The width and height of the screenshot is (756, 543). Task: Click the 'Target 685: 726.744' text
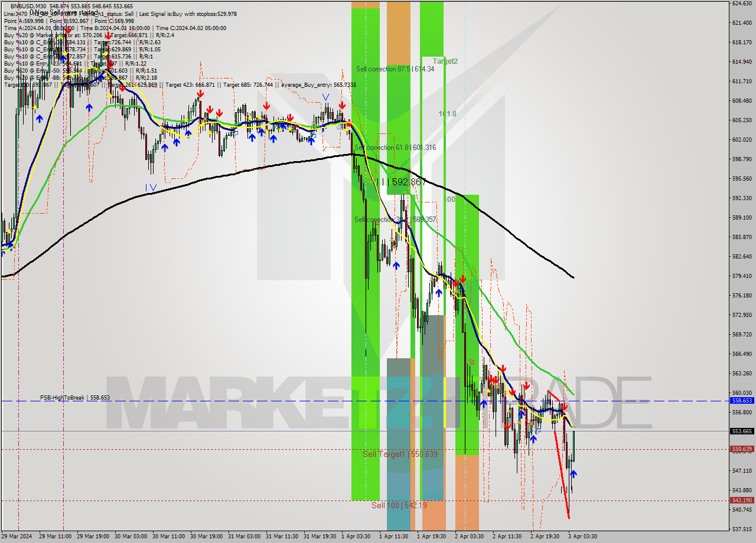(x=247, y=84)
